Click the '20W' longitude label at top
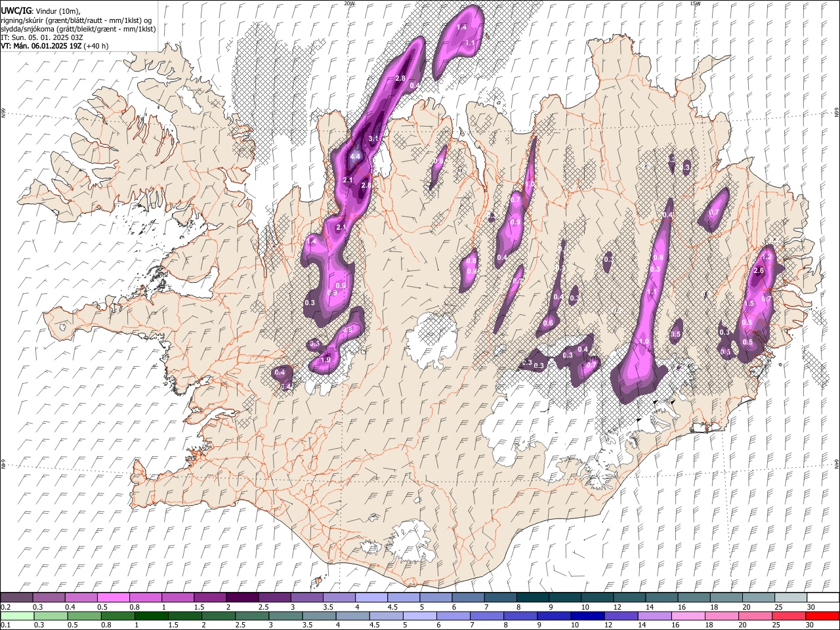 click(x=349, y=3)
